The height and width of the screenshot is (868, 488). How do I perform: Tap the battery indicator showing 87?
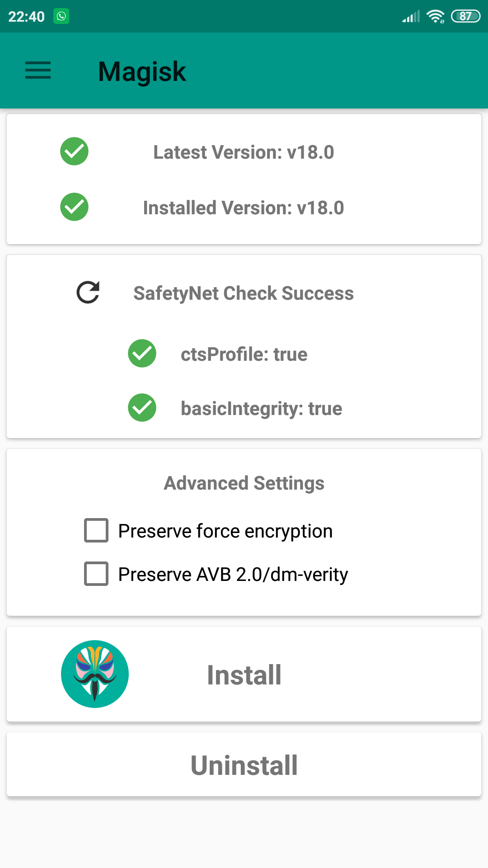[x=465, y=16]
